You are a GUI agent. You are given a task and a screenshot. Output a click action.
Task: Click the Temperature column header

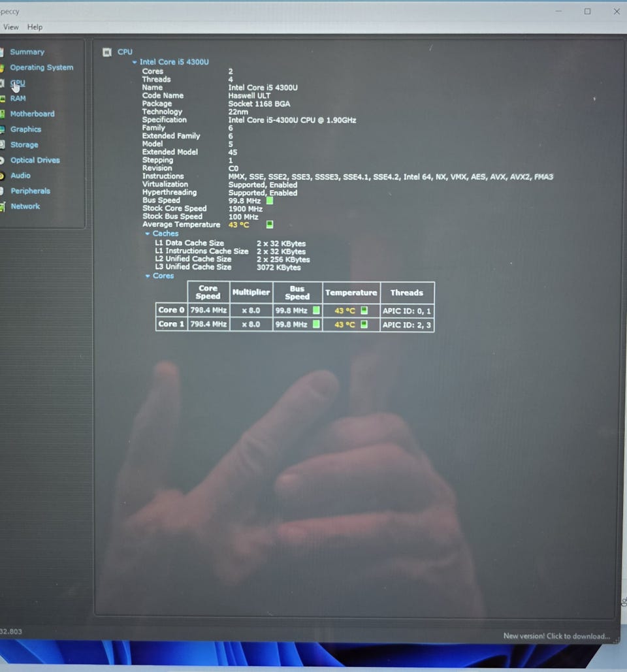pyautogui.click(x=351, y=293)
